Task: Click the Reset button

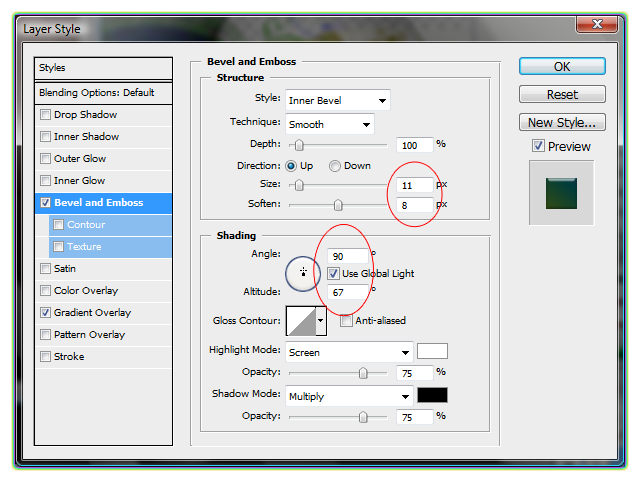Action: [562, 94]
